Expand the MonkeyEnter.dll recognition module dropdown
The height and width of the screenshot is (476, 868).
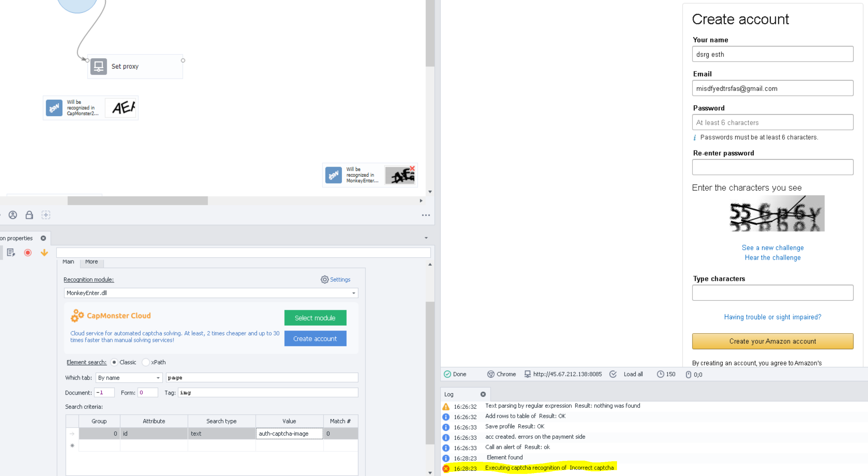click(354, 293)
